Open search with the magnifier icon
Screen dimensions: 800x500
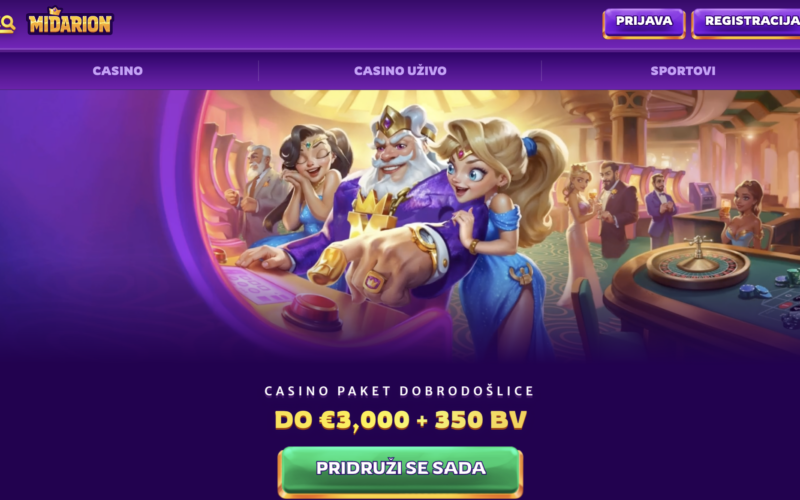click(7, 23)
